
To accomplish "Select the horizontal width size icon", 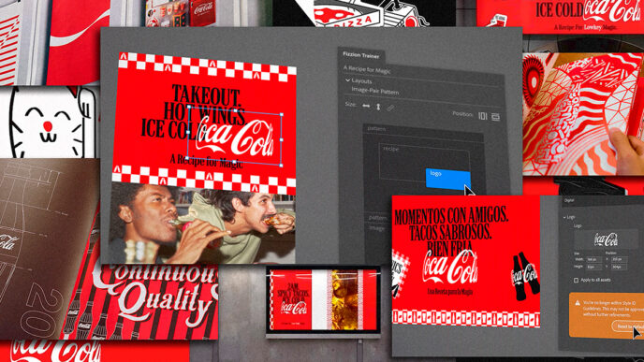I will [366, 106].
